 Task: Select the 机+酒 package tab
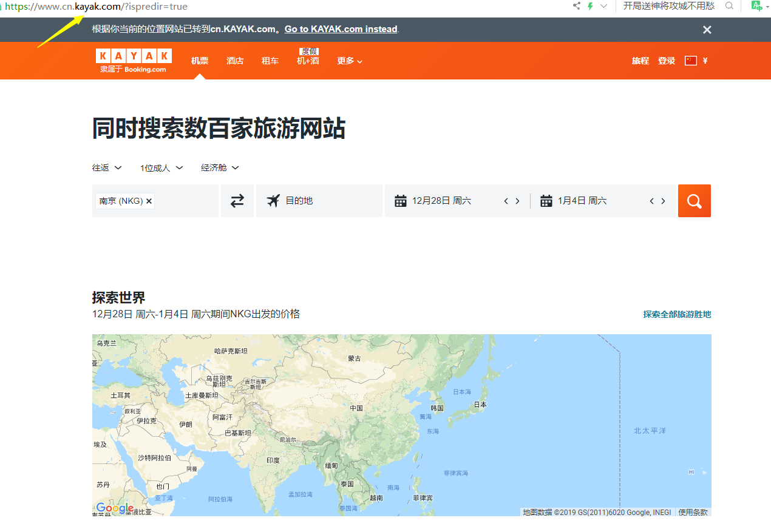(308, 61)
